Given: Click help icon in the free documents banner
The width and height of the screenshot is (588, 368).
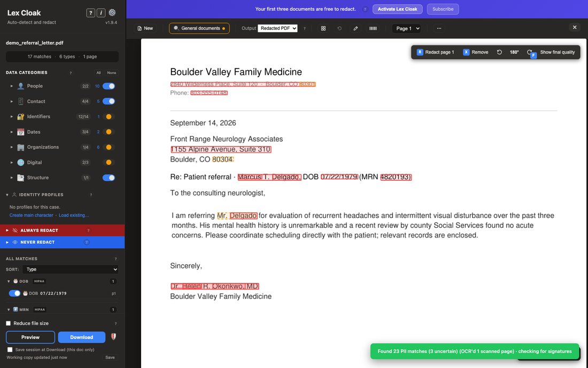Looking at the screenshot, I should pyautogui.click(x=365, y=10).
